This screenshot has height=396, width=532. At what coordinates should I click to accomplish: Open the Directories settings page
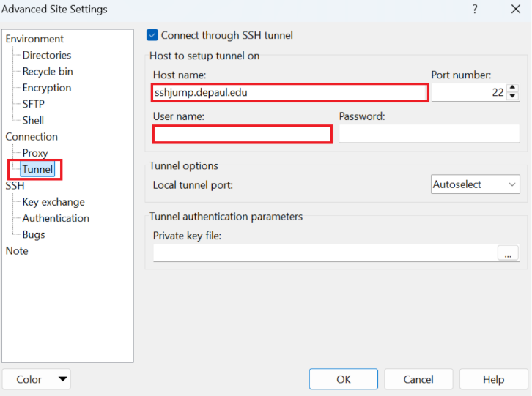pyautogui.click(x=47, y=55)
